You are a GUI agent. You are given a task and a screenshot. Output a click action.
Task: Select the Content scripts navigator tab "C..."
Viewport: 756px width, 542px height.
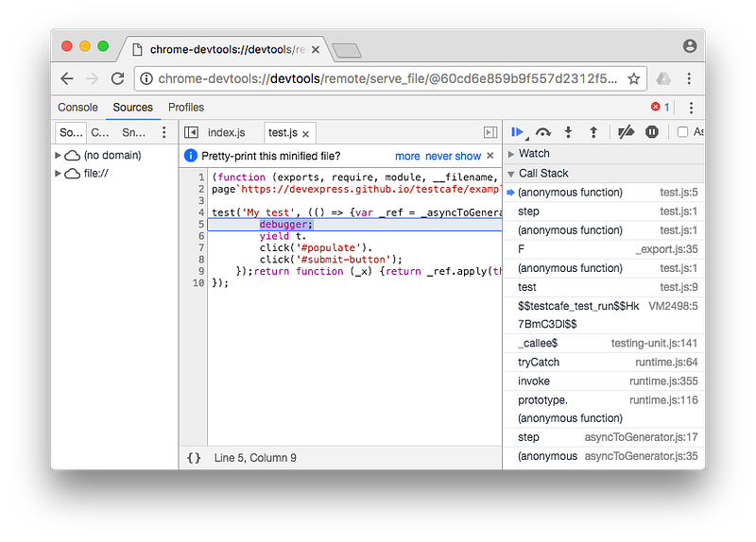100,132
